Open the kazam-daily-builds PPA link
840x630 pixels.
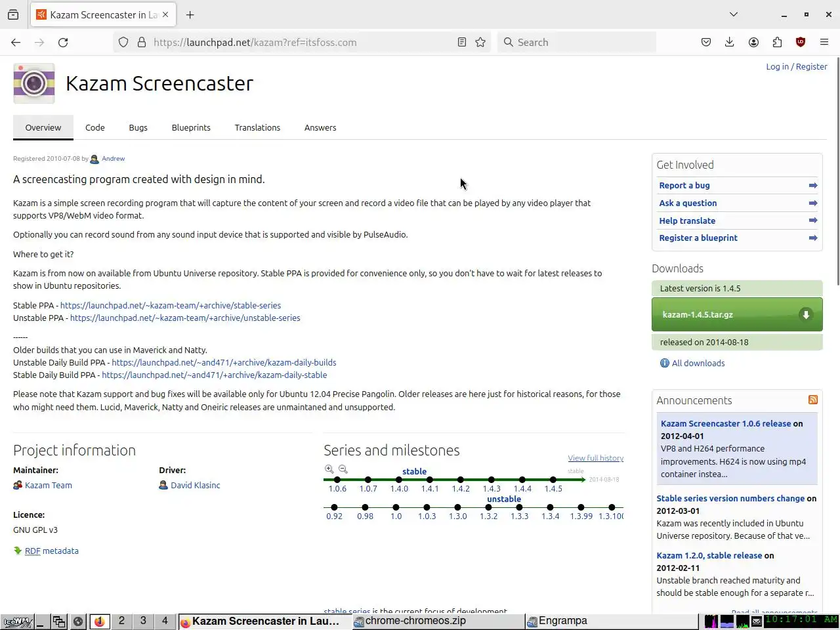pos(224,363)
